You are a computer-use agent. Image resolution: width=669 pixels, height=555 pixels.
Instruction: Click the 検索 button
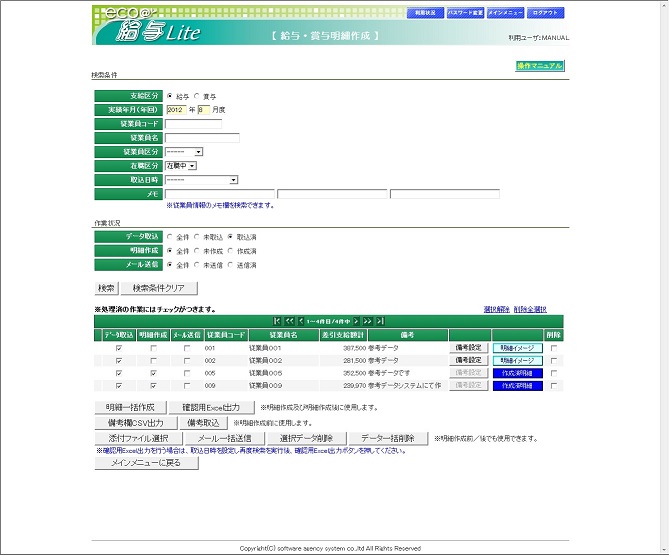106,288
